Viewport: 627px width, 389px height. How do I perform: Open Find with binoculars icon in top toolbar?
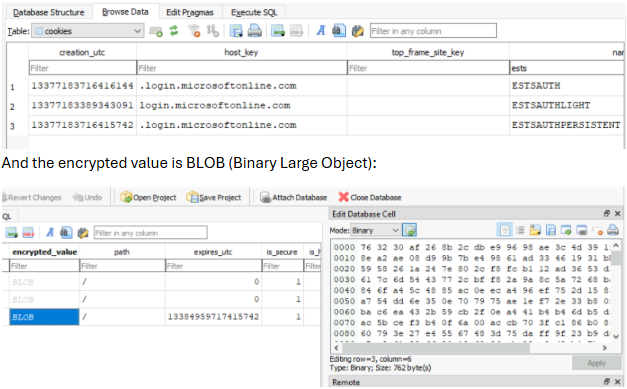point(339,31)
